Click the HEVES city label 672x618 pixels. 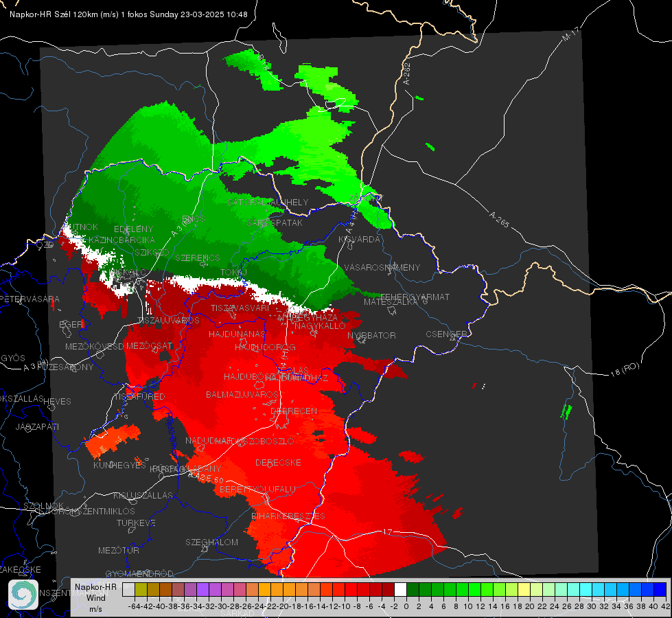coord(58,402)
